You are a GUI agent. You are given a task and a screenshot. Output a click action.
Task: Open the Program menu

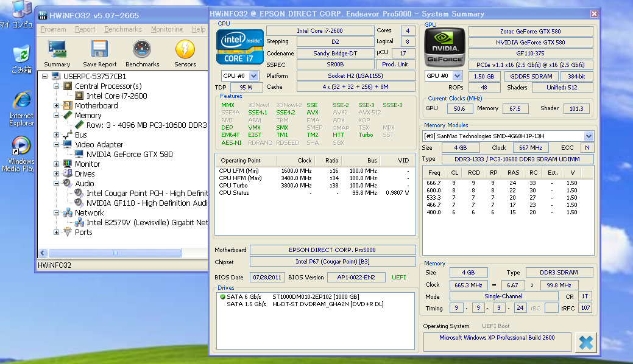[x=53, y=29]
